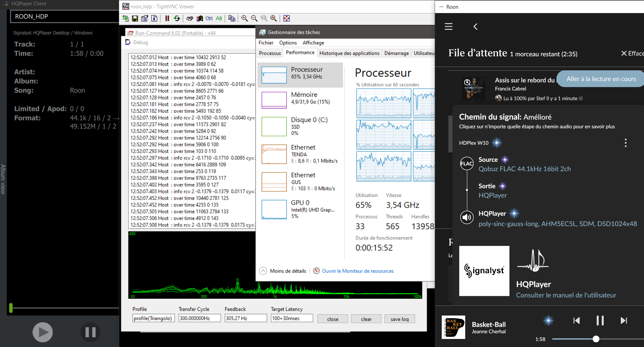The height and width of the screenshot is (347, 644).
Task: Click Save session floppy icon in TightVNC
Action: tap(135, 18)
